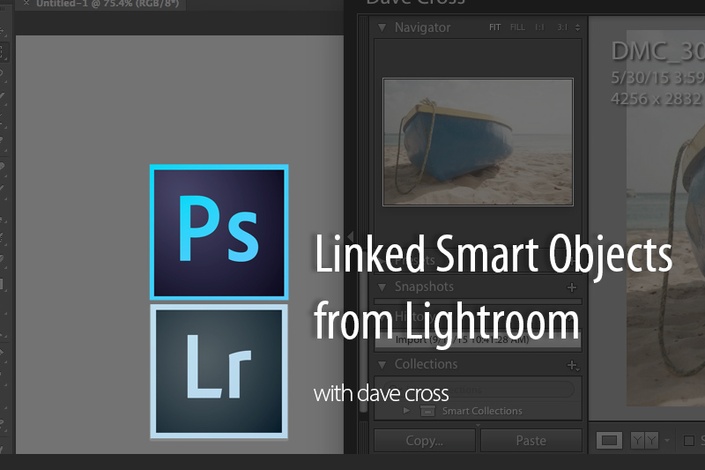705x470 pixels.
Task: Close the Untitled-1 document tab
Action: [x=27, y=3]
